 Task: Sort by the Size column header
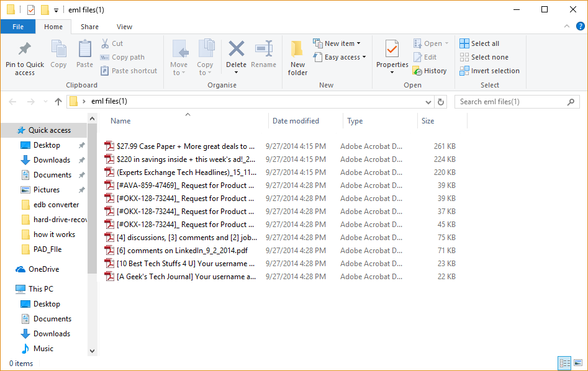pos(428,121)
